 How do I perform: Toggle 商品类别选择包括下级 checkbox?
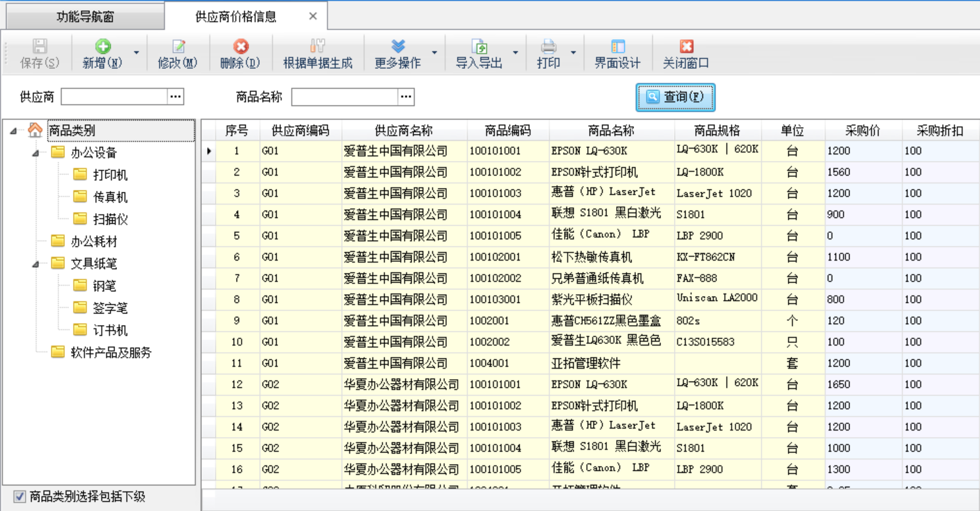tap(20, 497)
